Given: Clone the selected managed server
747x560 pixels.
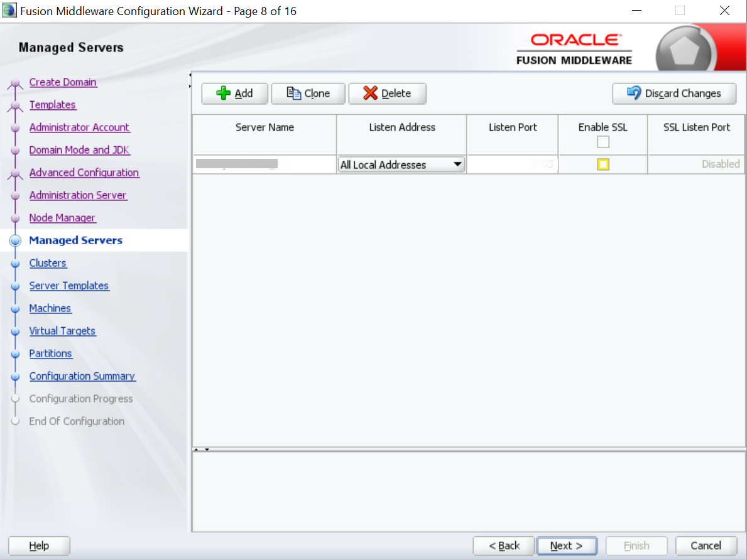Looking at the screenshot, I should (x=308, y=94).
